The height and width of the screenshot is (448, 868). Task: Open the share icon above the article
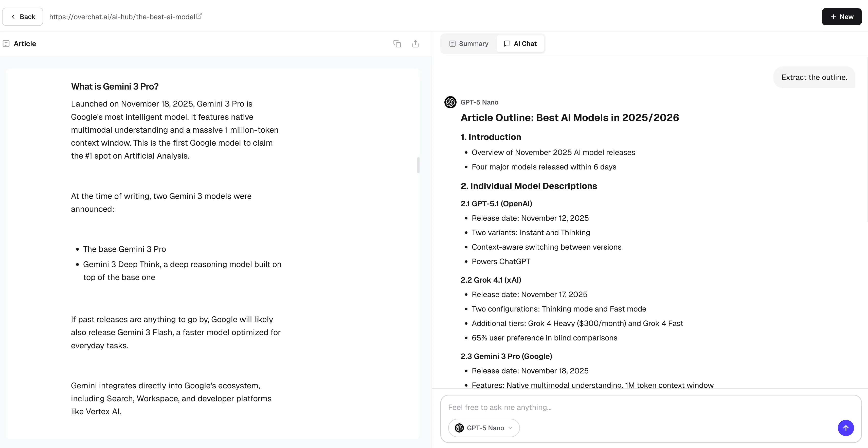pyautogui.click(x=415, y=43)
